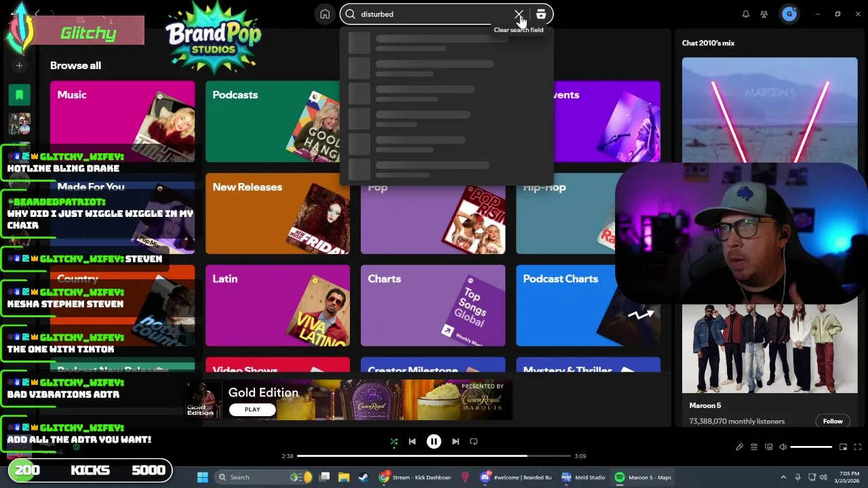Viewport: 868px width, 488px height.
Task: Toggle shuffle playback
Action: [x=394, y=441]
